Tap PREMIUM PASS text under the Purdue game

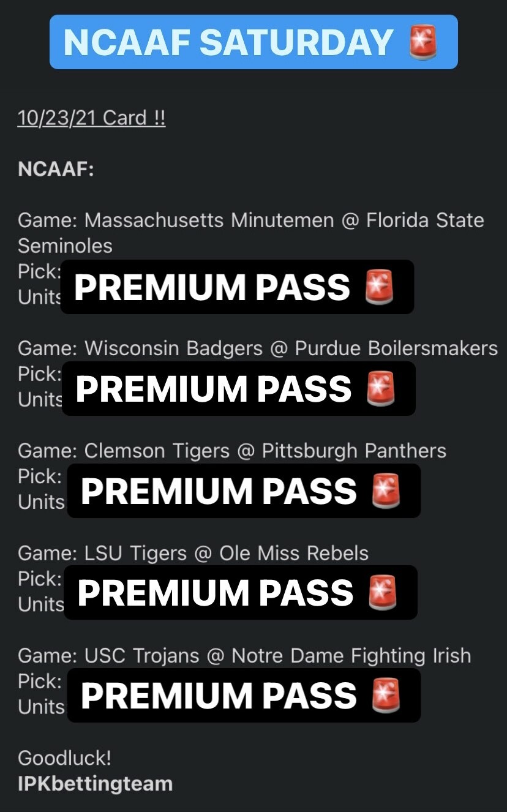pos(214,389)
